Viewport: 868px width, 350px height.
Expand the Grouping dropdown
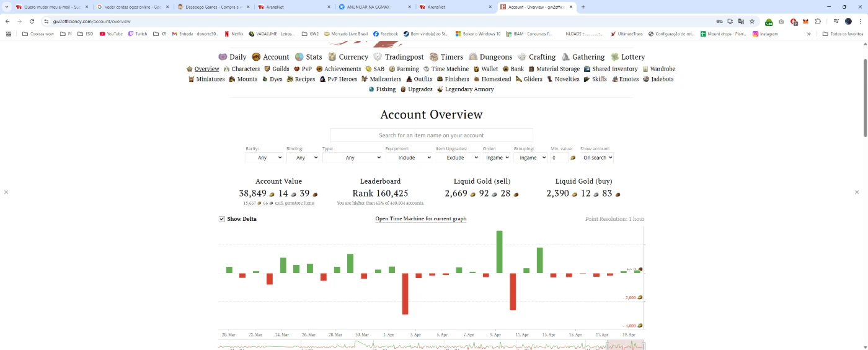[530, 158]
